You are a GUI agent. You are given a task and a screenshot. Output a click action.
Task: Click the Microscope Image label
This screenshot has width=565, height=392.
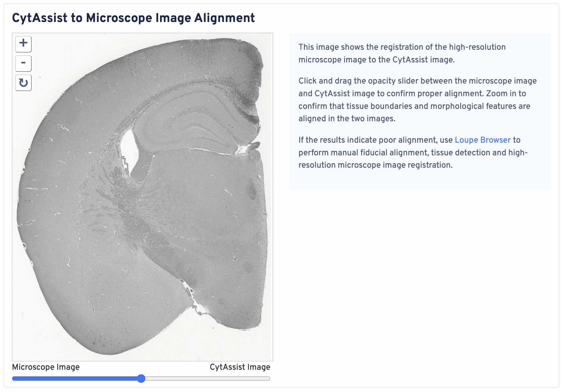pos(46,367)
